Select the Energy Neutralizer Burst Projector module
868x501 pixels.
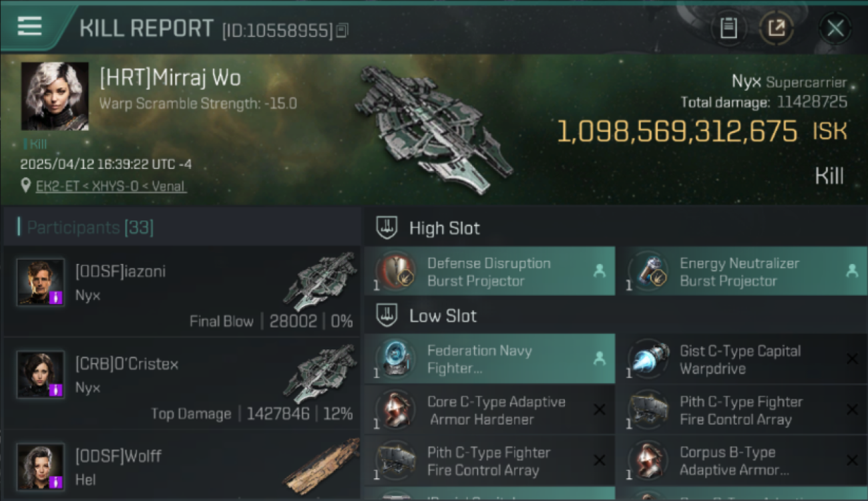(x=742, y=272)
